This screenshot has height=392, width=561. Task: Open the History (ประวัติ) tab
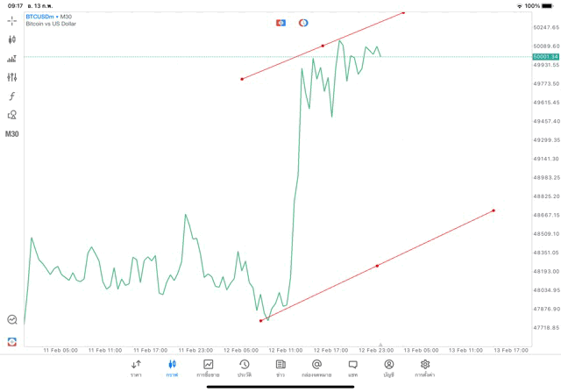[x=245, y=367]
